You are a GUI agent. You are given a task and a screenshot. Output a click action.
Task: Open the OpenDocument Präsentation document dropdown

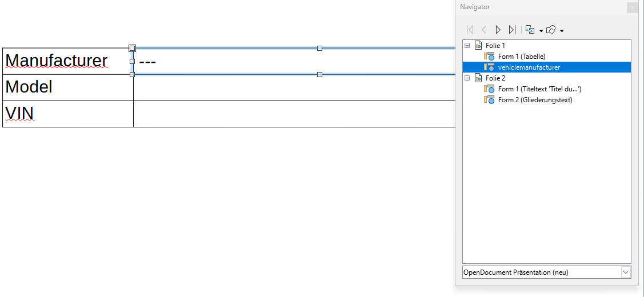tap(625, 272)
